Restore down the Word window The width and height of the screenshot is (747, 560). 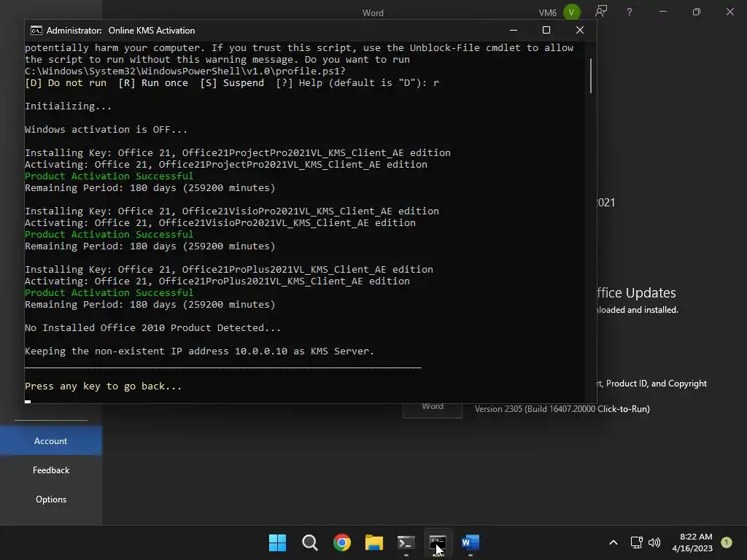[697, 12]
